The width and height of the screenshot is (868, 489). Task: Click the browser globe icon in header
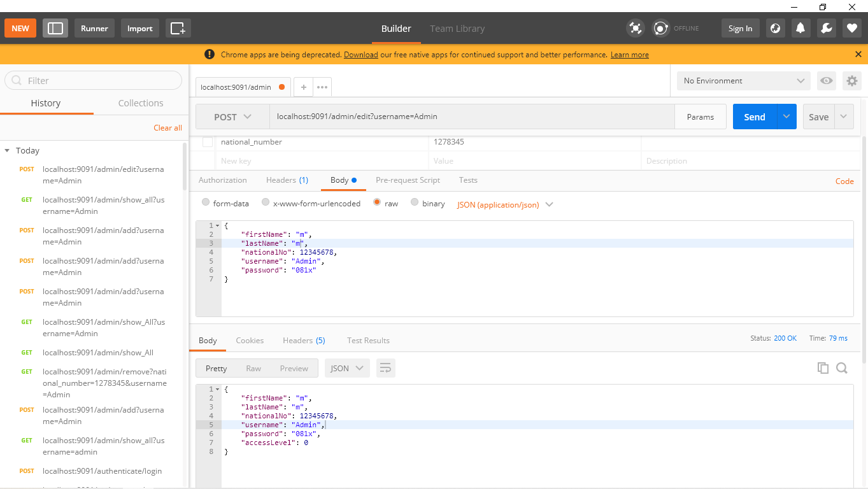[x=775, y=28]
